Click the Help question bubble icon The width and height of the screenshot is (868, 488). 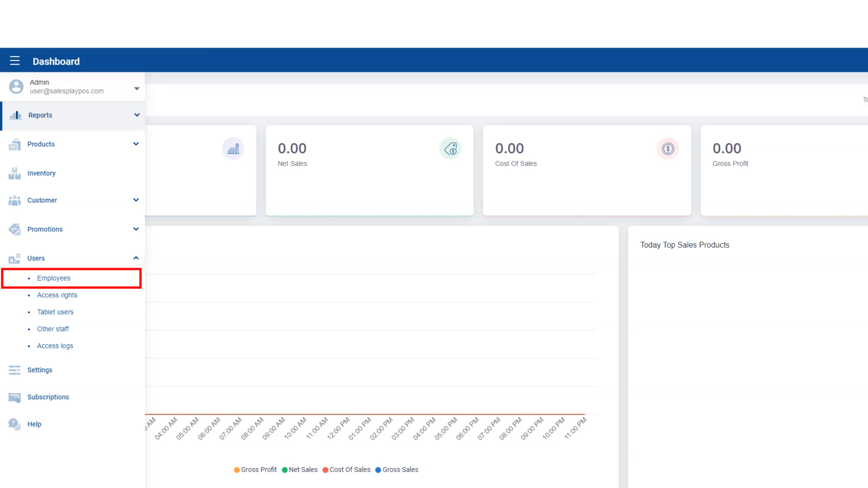click(x=14, y=424)
